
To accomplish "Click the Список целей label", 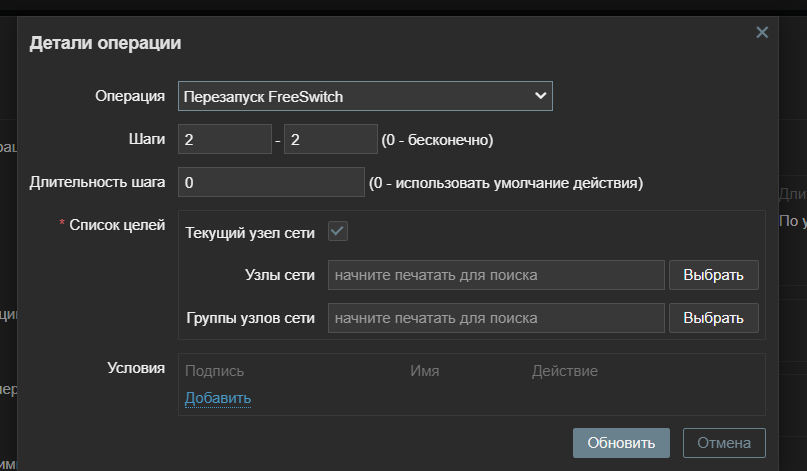I will (x=117, y=226).
